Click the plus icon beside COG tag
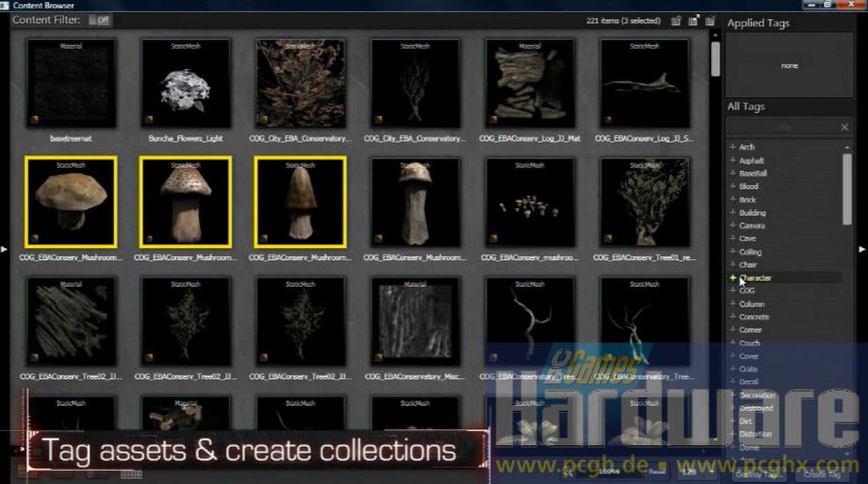The image size is (868, 484). click(x=732, y=291)
